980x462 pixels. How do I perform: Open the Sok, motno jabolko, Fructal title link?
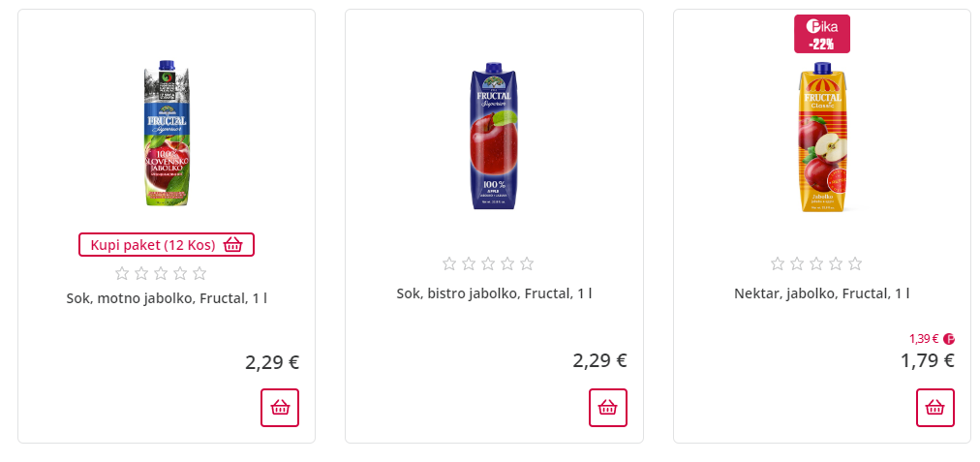167,298
